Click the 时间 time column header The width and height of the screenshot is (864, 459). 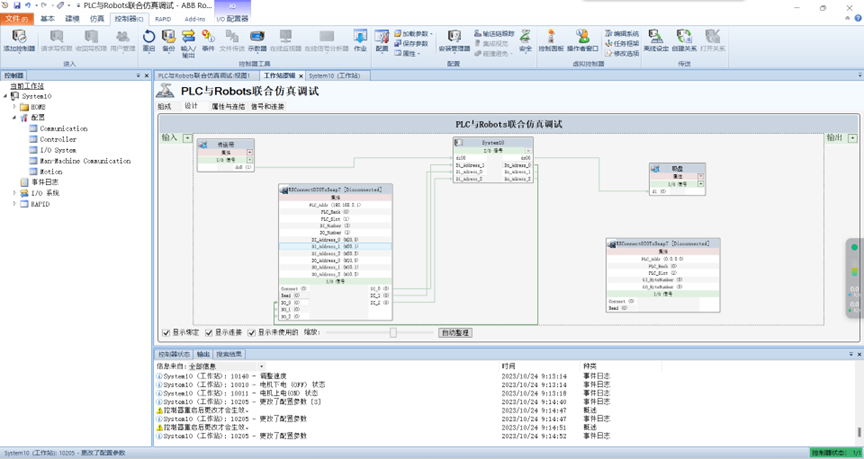(509, 366)
